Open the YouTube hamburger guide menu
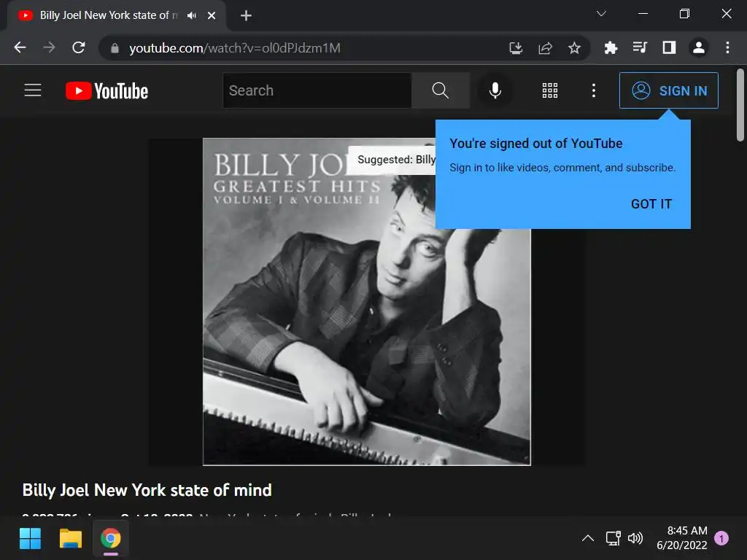The height and width of the screenshot is (560, 747). (x=33, y=90)
